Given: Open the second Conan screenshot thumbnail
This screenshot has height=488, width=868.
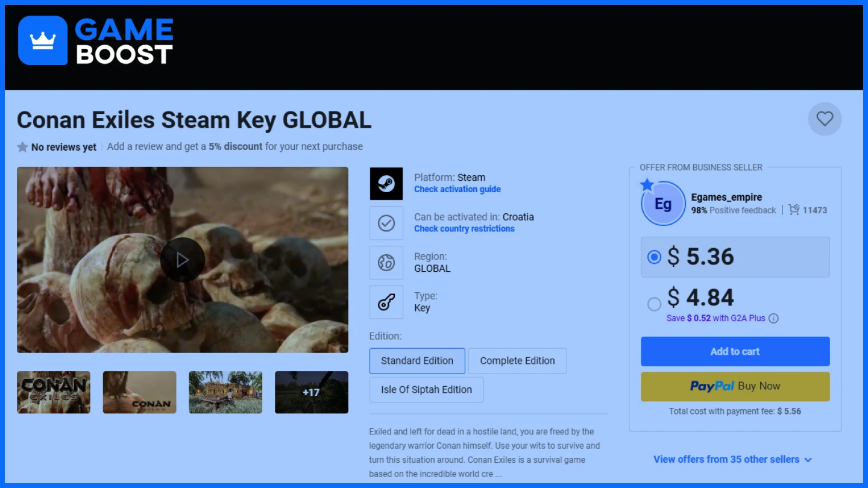Looking at the screenshot, I should click(x=140, y=392).
